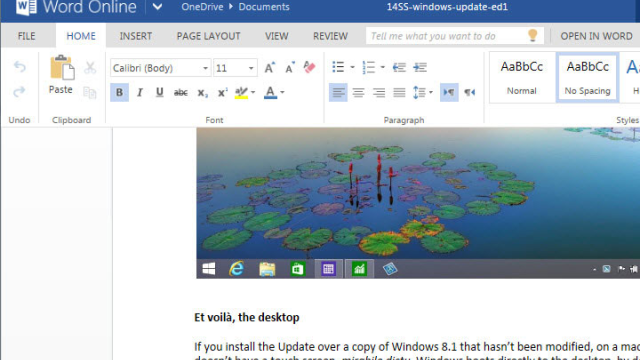
Task: Switch to the HOME tab
Action: (x=81, y=36)
